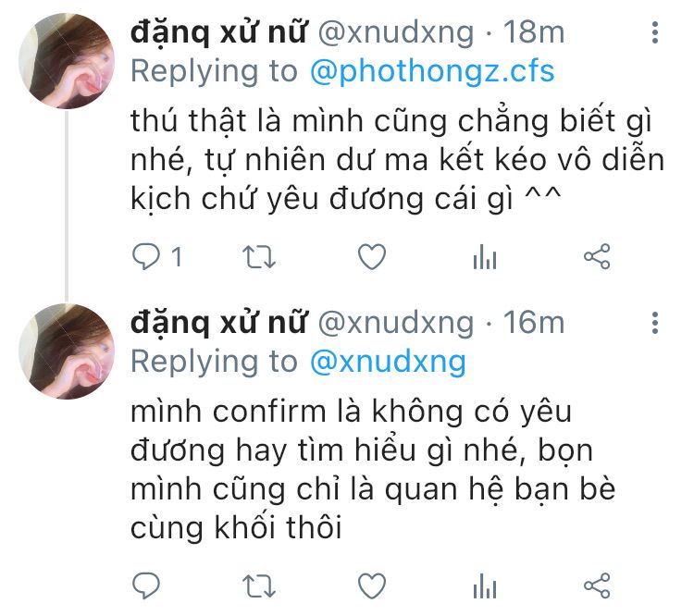Screen dimensions: 694x616
Task: Retweet the first tweet posted 18m ago
Action: (x=259, y=257)
